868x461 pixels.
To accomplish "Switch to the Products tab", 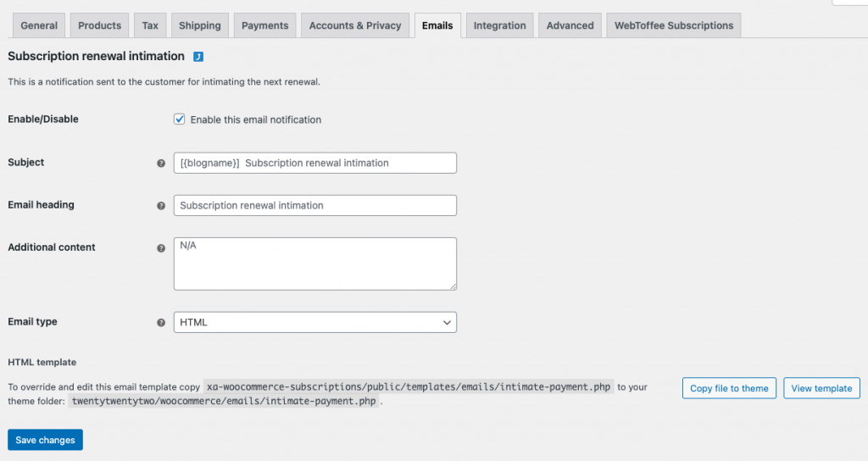I will (x=100, y=25).
